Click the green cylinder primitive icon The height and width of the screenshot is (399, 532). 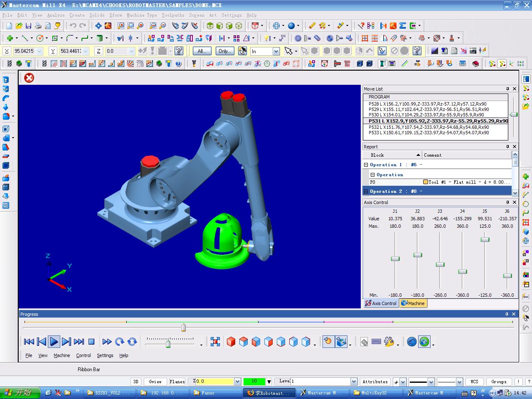99,38
